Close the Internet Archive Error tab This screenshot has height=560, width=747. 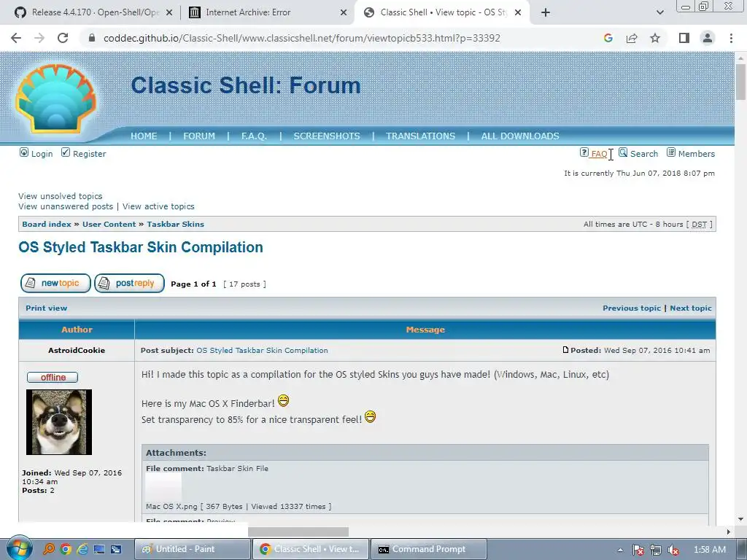344,13
